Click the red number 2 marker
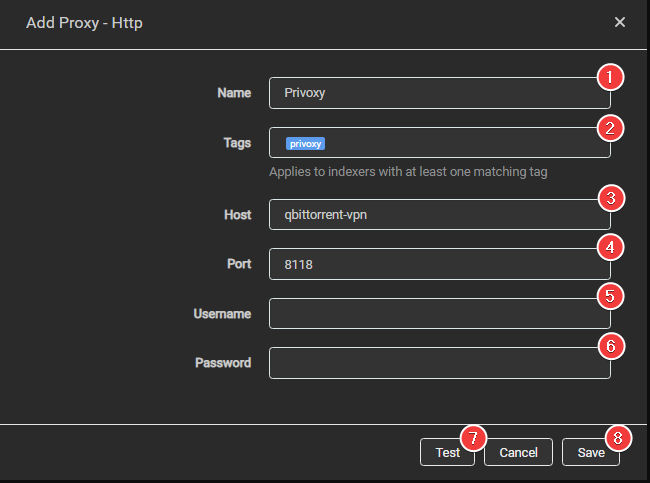650x483 pixels. pos(610,127)
